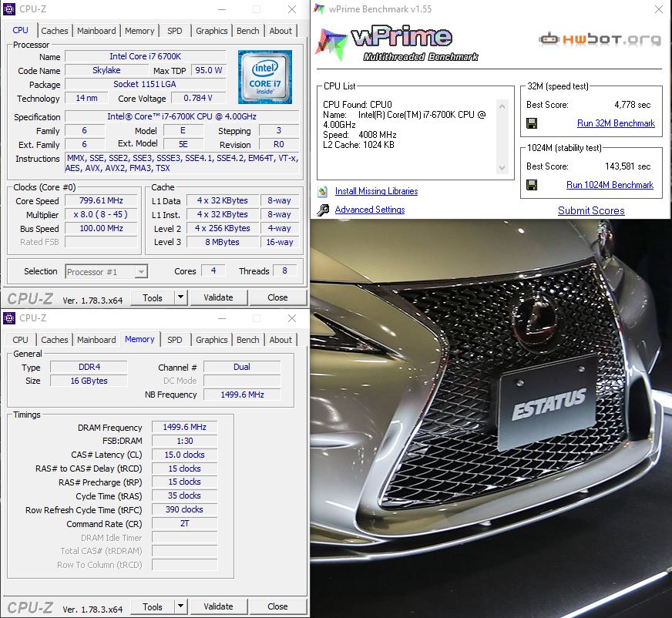672x618 pixels.
Task: Click the hwbot.org logo
Action: [x=600, y=39]
